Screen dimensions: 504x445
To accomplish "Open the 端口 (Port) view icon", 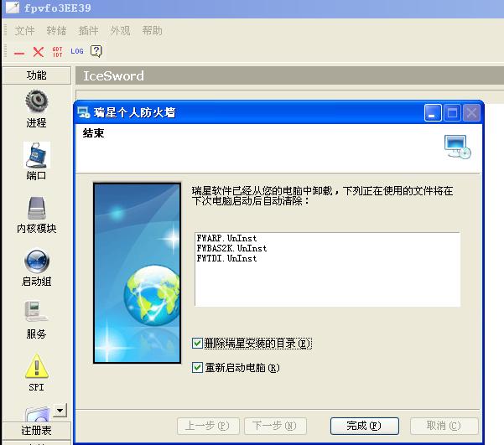I will click(37, 155).
